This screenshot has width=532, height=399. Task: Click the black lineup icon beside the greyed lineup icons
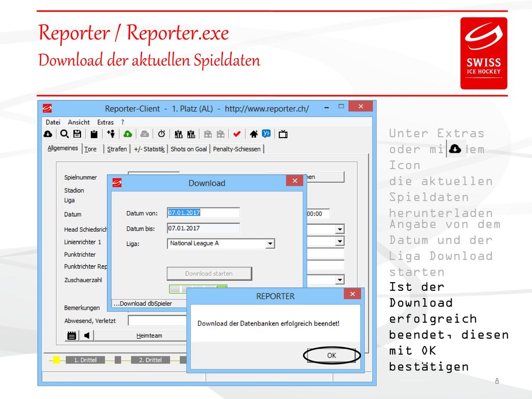(191, 135)
